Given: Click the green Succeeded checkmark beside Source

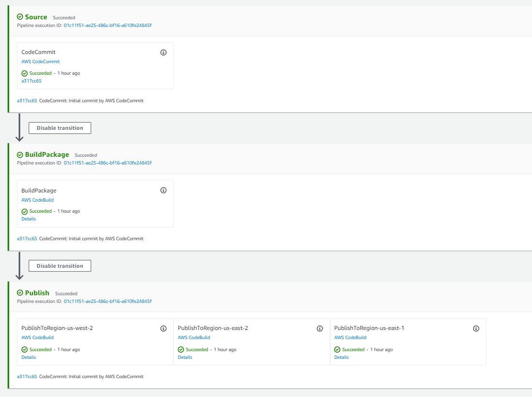Looking at the screenshot, I should [19, 17].
